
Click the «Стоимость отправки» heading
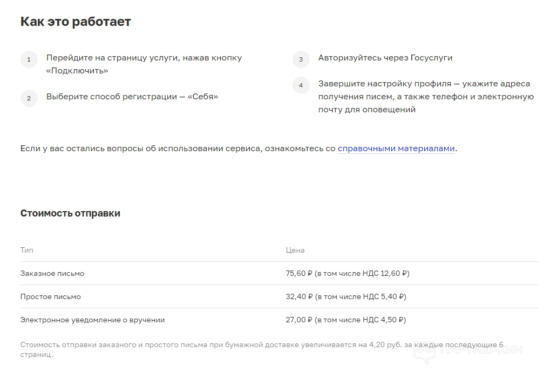pos(70,213)
